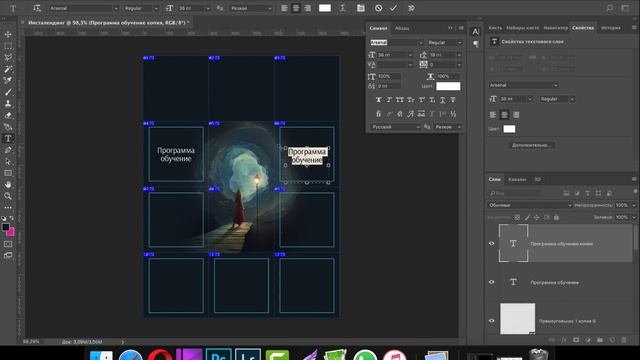Open text color swatch in options bar
The height and width of the screenshot is (360, 640).
click(x=325, y=8)
